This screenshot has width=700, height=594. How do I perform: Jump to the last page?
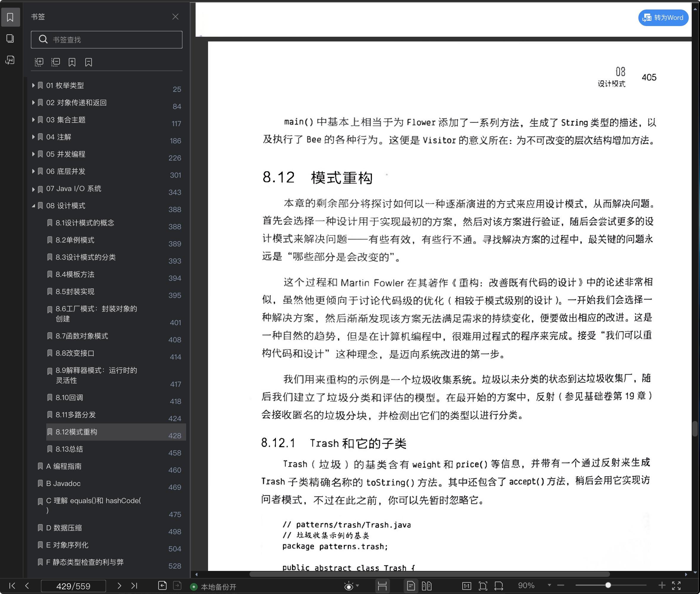pos(134,586)
